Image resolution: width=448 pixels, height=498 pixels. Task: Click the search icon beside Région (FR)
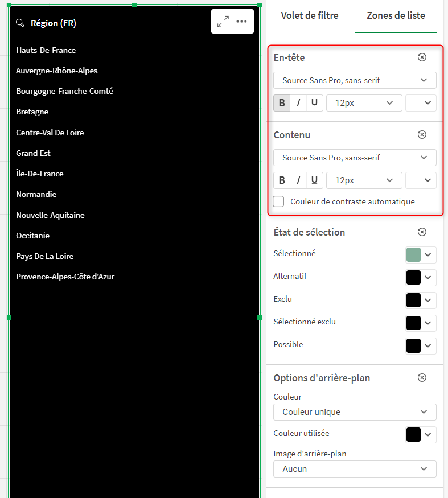pyautogui.click(x=20, y=23)
